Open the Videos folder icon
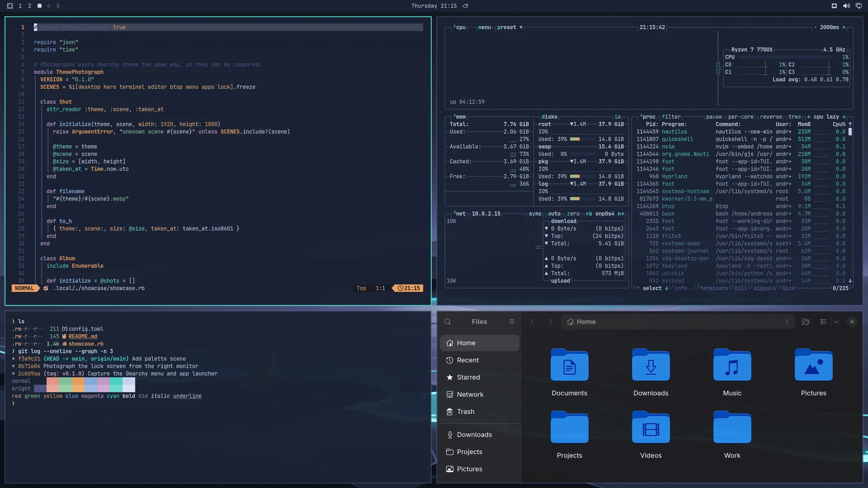 tap(651, 427)
